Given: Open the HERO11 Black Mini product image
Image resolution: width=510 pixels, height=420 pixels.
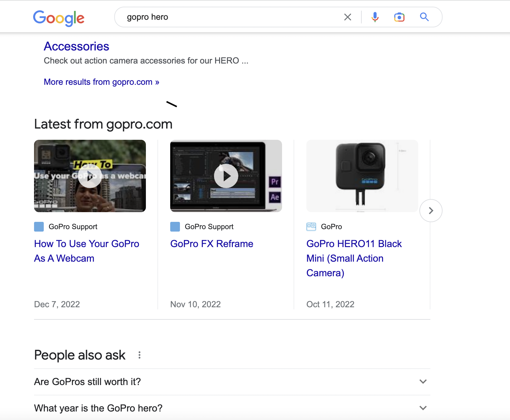Looking at the screenshot, I should (x=362, y=176).
